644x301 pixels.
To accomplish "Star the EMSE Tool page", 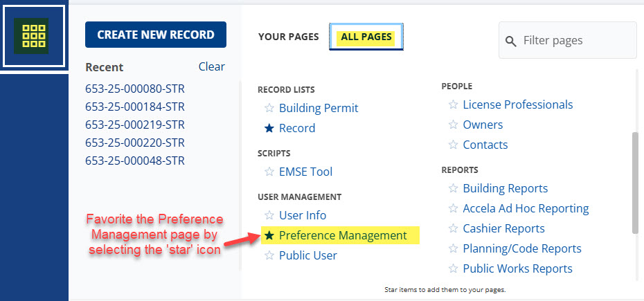I will 269,172.
